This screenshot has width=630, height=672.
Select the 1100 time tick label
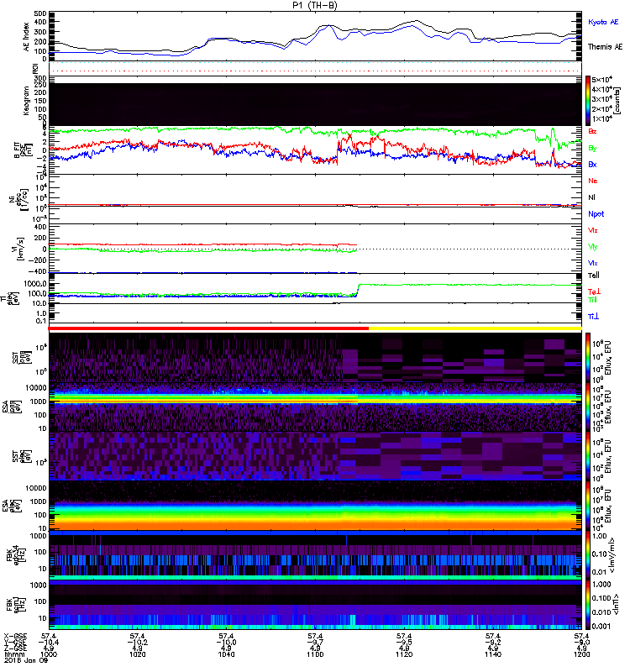(315, 654)
